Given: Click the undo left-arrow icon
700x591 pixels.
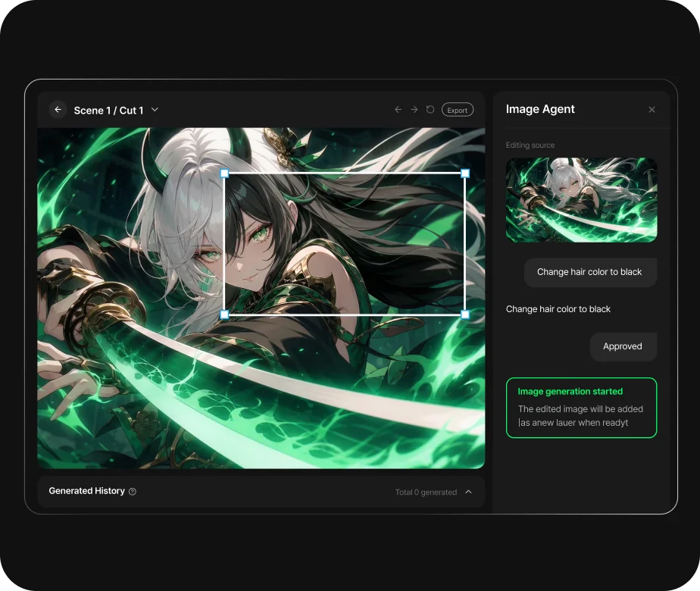Looking at the screenshot, I should pyautogui.click(x=398, y=110).
